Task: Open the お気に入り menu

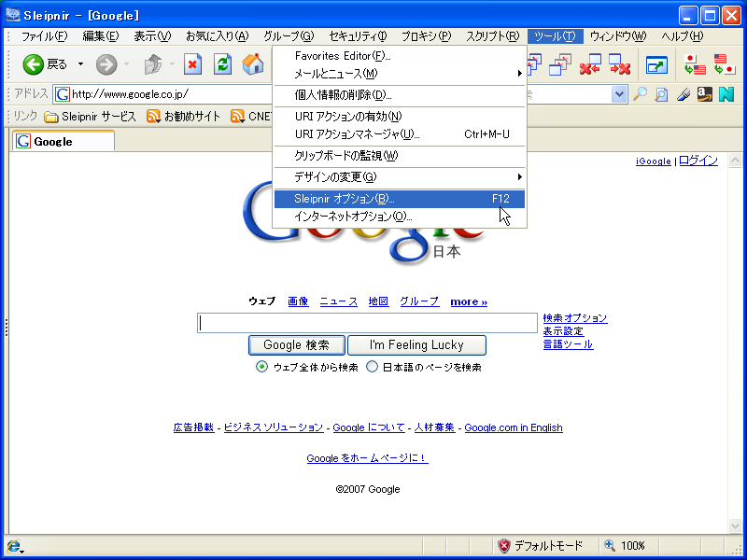Action: point(218,36)
